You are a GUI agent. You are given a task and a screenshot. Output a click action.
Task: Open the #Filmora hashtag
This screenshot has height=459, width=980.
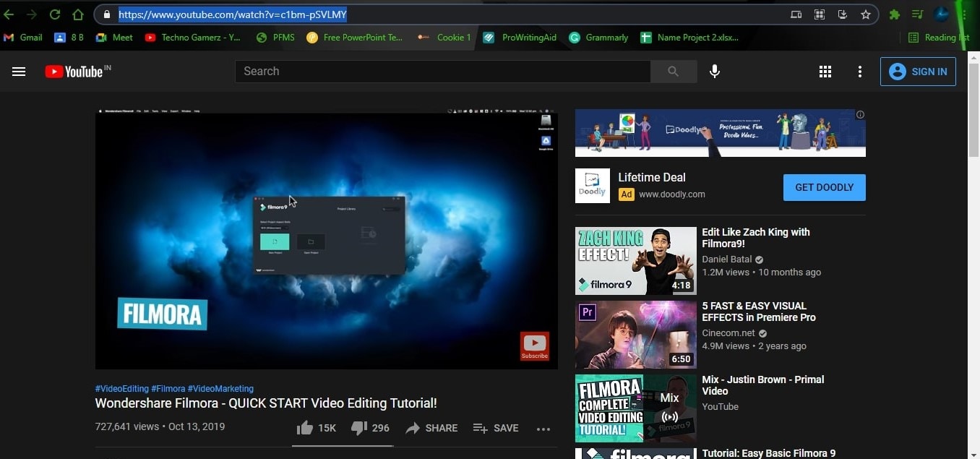pos(168,389)
